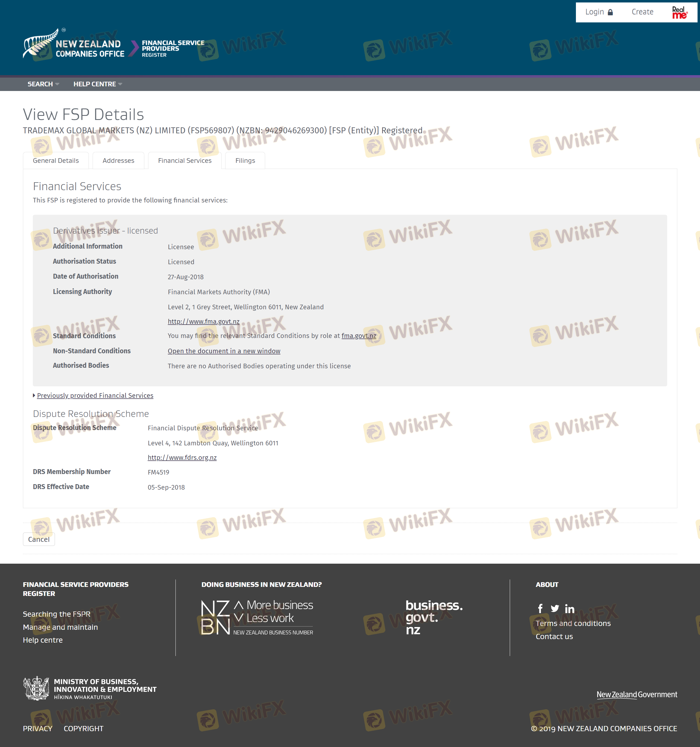This screenshot has height=747, width=700.
Task: Click the Login button with lock
Action: point(599,12)
